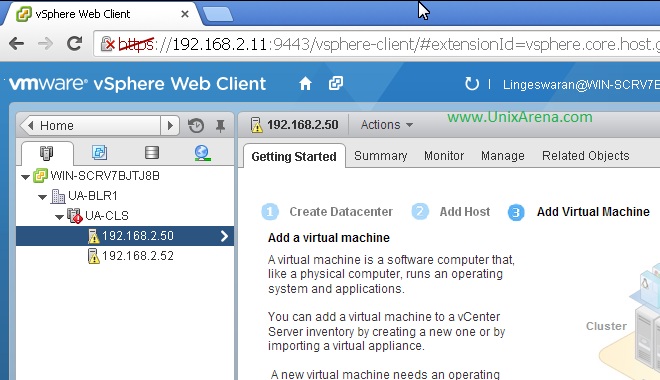The width and height of the screenshot is (660, 380).
Task: Click the navigator forward arrow
Action: coord(170,125)
